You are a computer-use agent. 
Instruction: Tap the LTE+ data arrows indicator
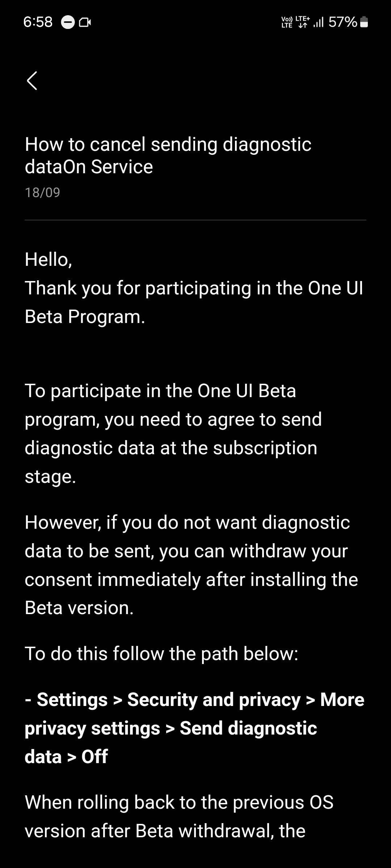point(302,22)
